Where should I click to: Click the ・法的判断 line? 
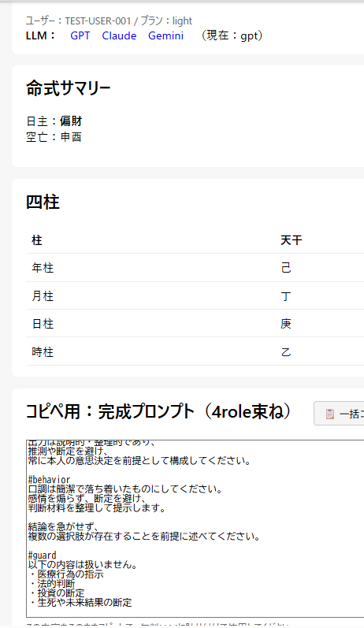[52, 584]
